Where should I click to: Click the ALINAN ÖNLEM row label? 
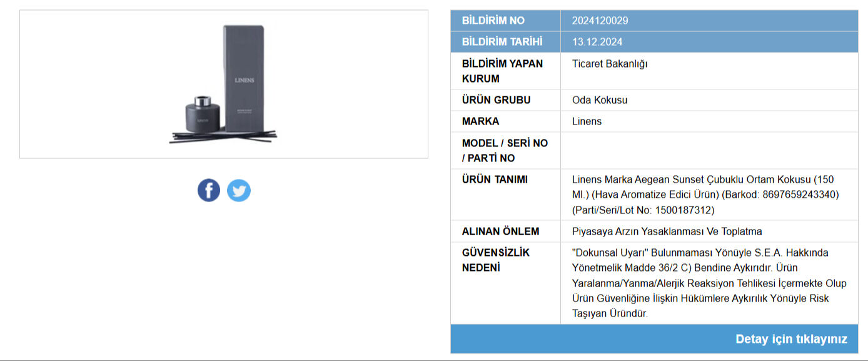(500, 231)
